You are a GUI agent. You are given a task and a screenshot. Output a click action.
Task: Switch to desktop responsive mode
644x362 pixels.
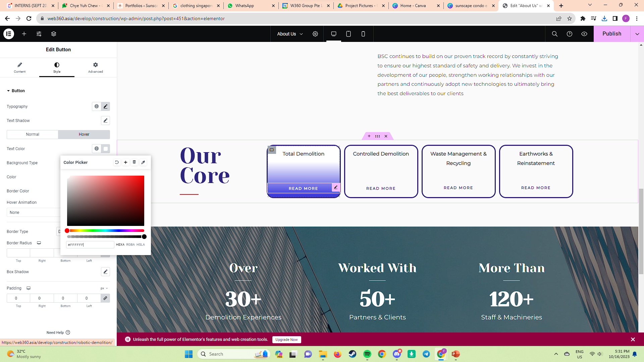tap(334, 34)
